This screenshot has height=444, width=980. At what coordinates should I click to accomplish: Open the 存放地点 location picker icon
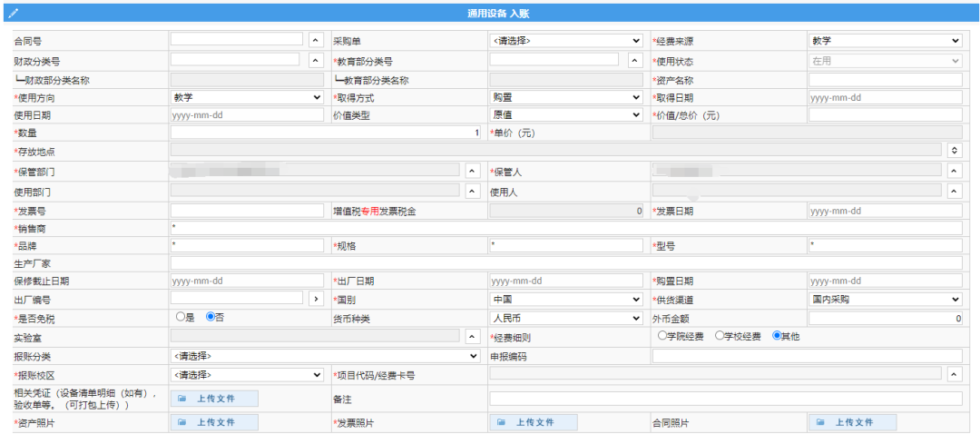(x=955, y=150)
